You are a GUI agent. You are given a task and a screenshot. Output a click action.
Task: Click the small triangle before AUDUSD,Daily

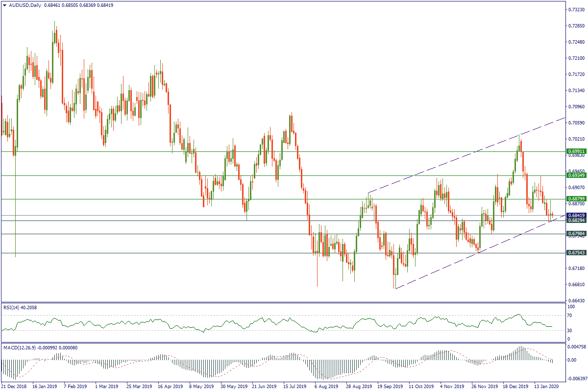4,4
